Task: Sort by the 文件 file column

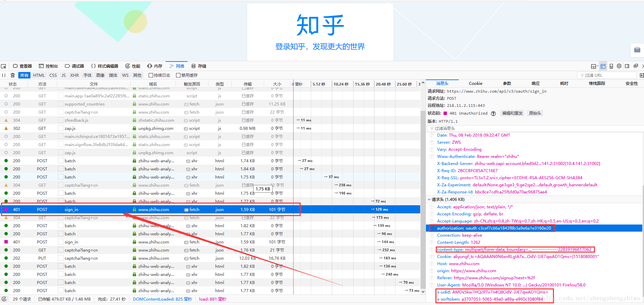Action: click(94, 84)
